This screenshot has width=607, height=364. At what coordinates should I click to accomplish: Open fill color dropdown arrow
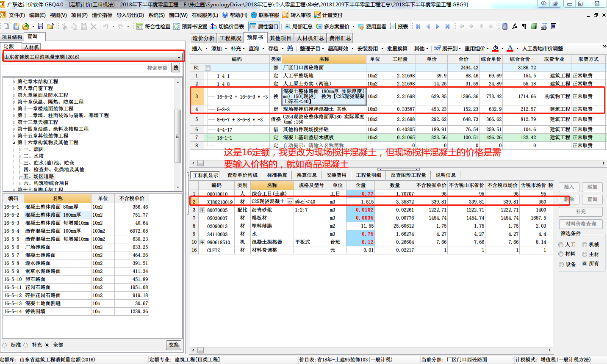[502, 49]
